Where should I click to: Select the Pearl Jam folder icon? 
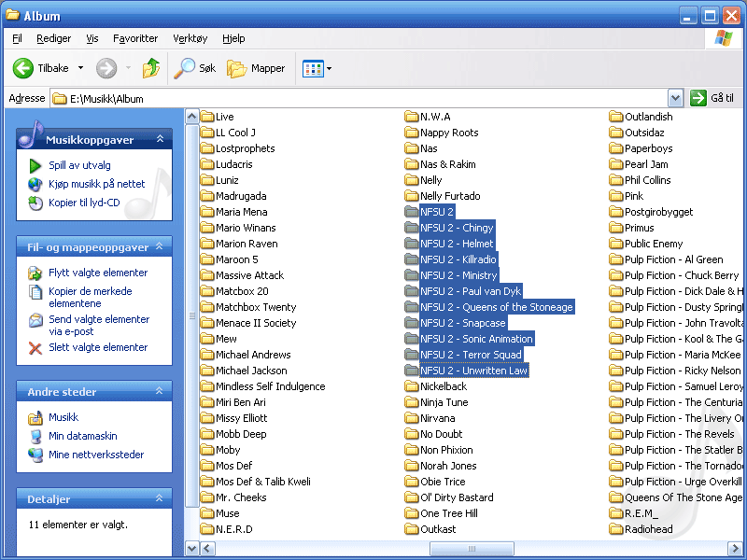616,164
